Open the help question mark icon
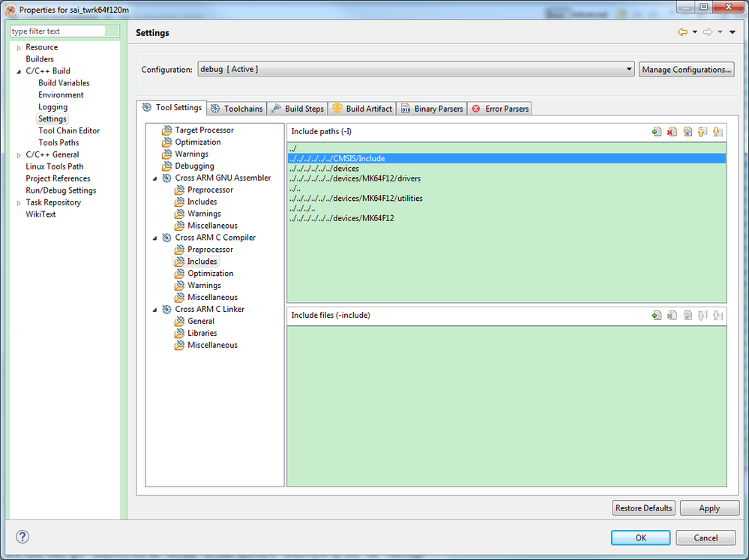749x560 pixels. 22,537
